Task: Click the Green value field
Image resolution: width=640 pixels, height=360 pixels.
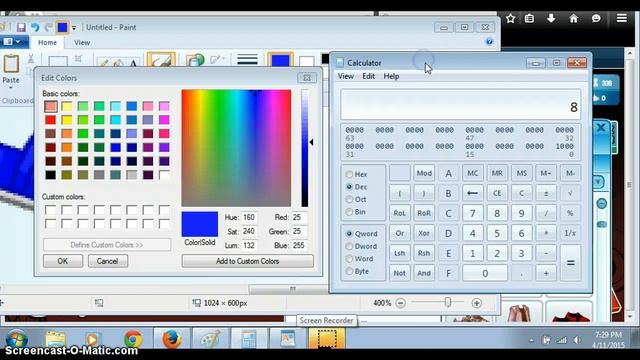Action: coord(298,231)
